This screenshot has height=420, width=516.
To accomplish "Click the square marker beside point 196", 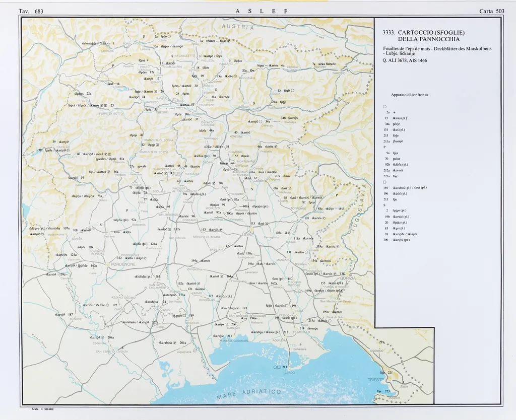I will tap(286, 306).
